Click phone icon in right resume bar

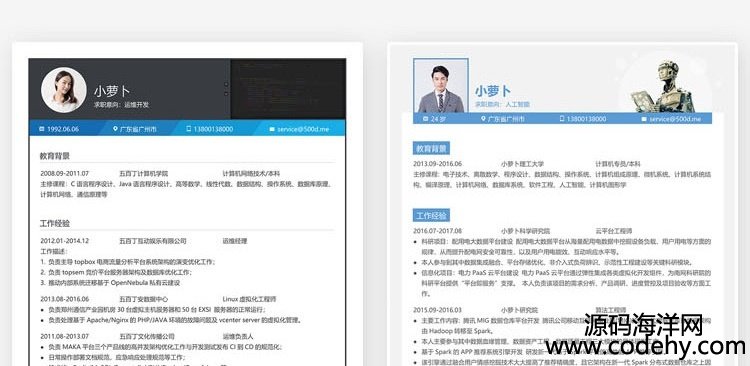point(562,119)
